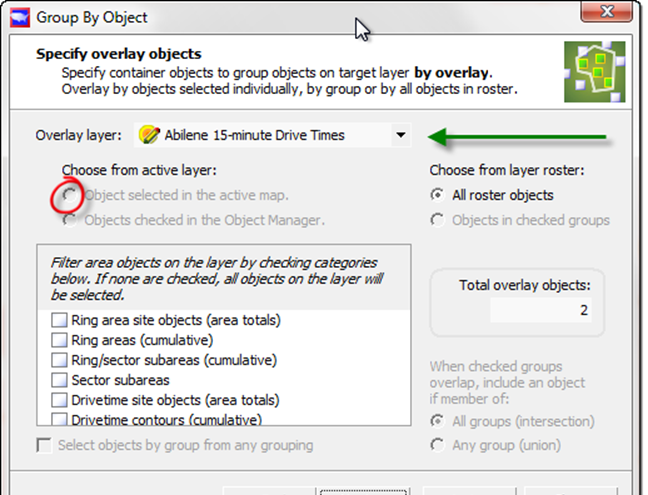Select Object selected in the active map
648x495 pixels.
tap(70, 196)
